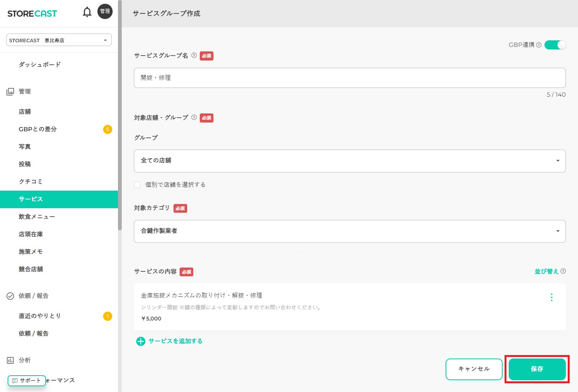Open the notification bell
This screenshot has width=578, height=392.
(x=87, y=12)
